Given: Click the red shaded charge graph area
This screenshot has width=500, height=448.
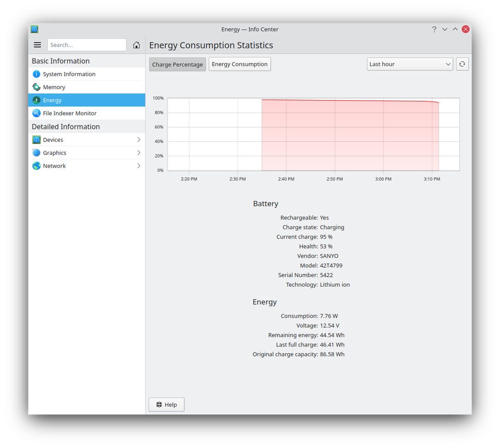Looking at the screenshot, I should [349, 135].
